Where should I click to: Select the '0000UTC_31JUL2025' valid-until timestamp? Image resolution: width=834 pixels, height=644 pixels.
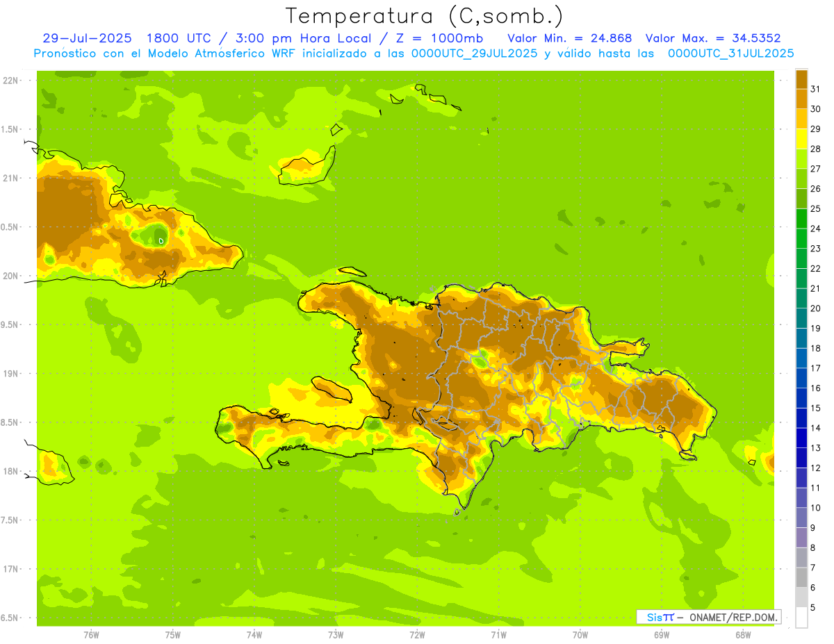(730, 53)
